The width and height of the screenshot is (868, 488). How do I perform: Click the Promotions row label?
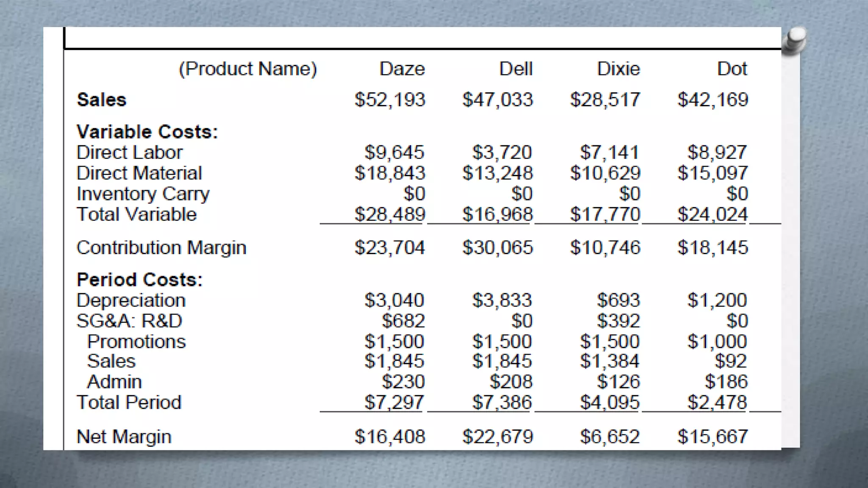point(136,341)
